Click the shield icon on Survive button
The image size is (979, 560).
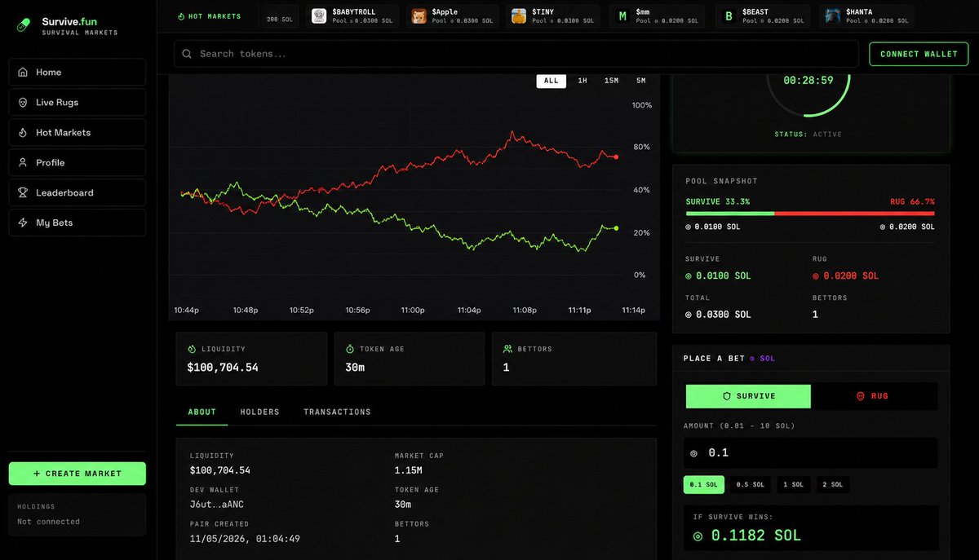tap(727, 396)
